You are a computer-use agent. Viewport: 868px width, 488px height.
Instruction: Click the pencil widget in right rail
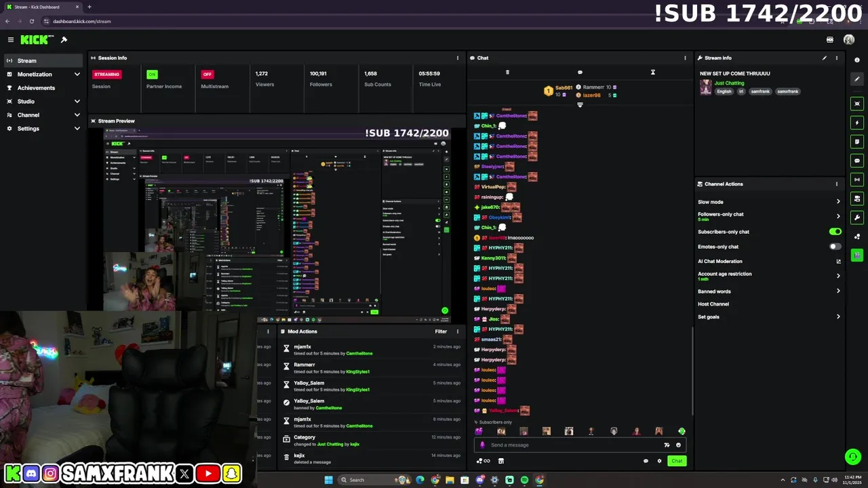coord(857,79)
